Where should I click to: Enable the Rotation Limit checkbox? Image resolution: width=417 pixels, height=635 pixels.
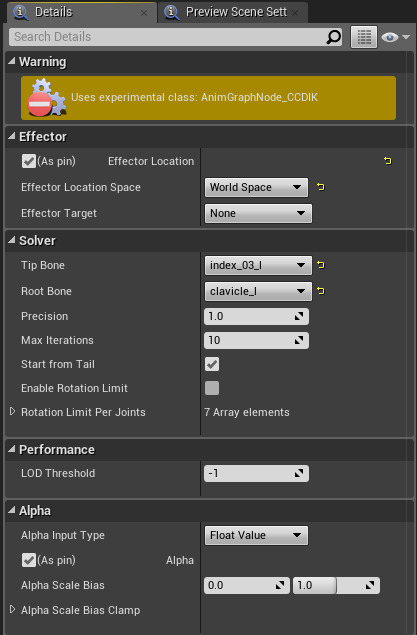212,388
